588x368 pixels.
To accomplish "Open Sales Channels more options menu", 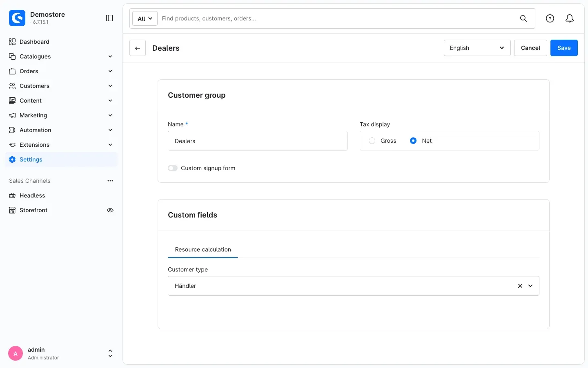I will coord(110,181).
